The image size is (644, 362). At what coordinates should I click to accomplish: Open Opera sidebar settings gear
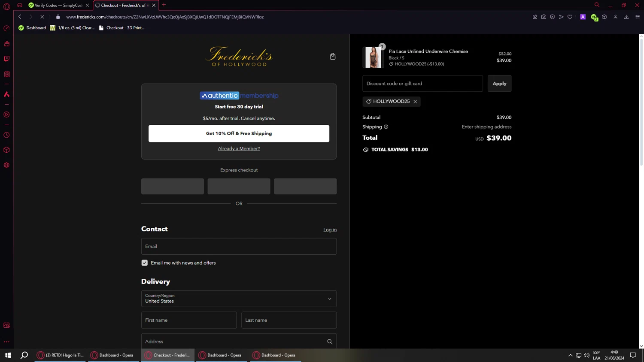coord(6,165)
